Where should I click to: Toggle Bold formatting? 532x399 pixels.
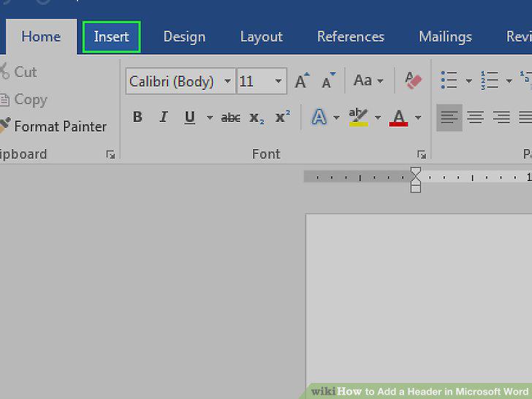click(137, 117)
